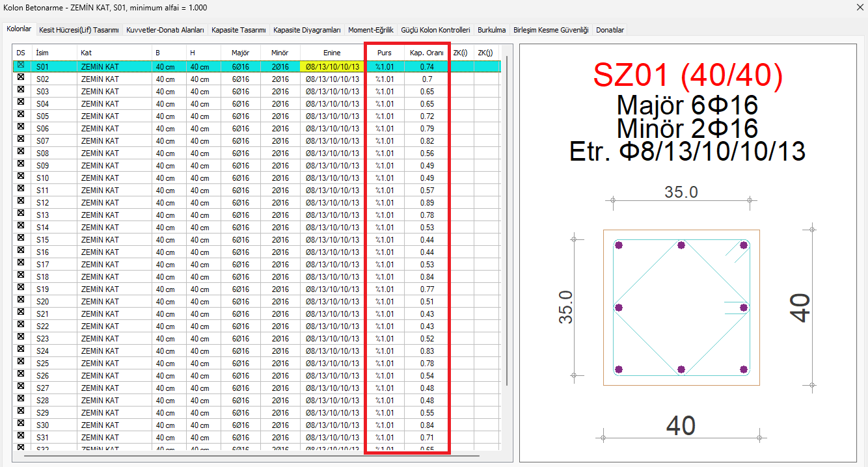The height and width of the screenshot is (467, 868).
Task: Show the Birleşim Kesme Güvenliği tab
Action: click(x=550, y=30)
